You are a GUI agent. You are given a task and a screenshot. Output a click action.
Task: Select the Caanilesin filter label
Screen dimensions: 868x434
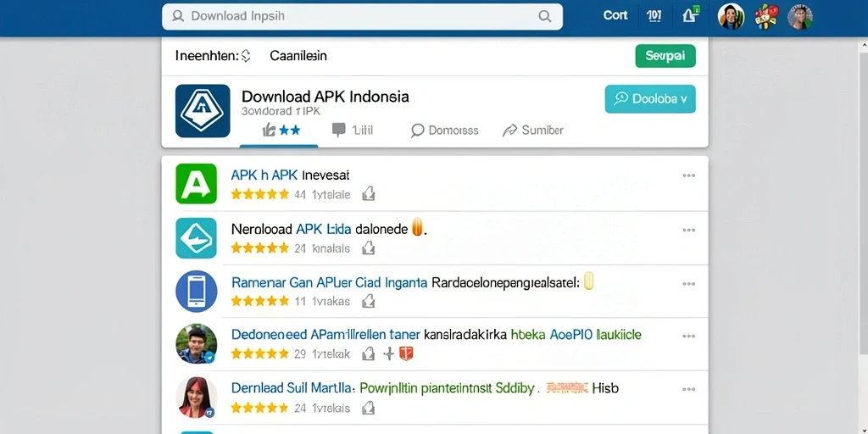coord(298,56)
